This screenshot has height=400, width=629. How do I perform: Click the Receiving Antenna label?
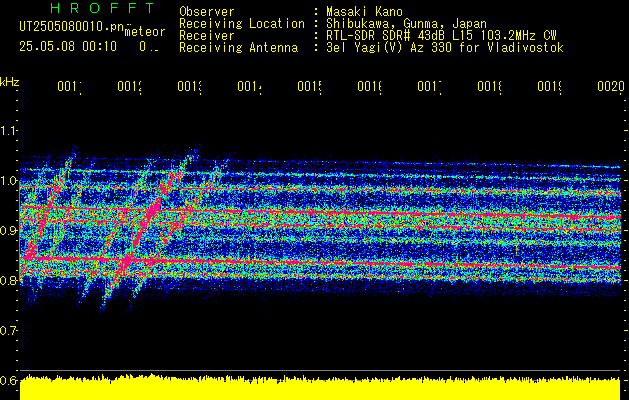pyautogui.click(x=238, y=48)
